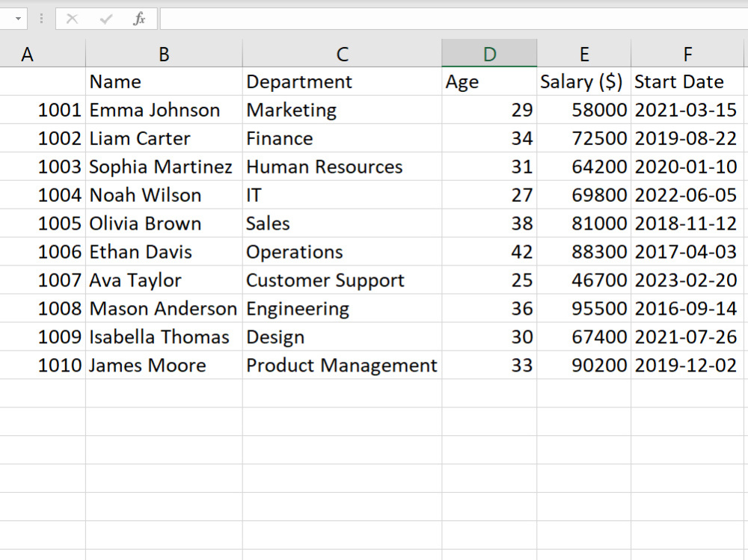Select cell with salary 67400
The height and width of the screenshot is (560, 748).
(x=584, y=336)
